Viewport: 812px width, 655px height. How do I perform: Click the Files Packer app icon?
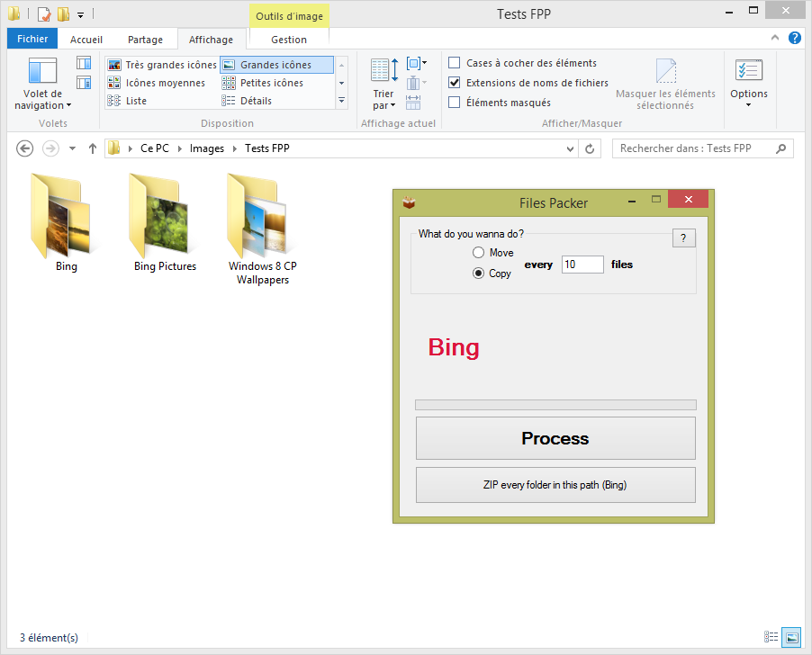[409, 202]
